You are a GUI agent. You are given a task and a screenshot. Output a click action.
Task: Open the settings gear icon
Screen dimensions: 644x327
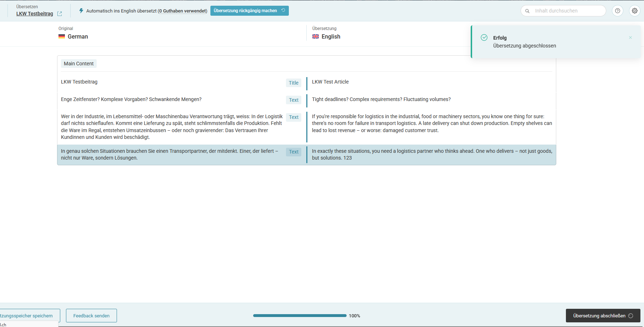tap(635, 11)
